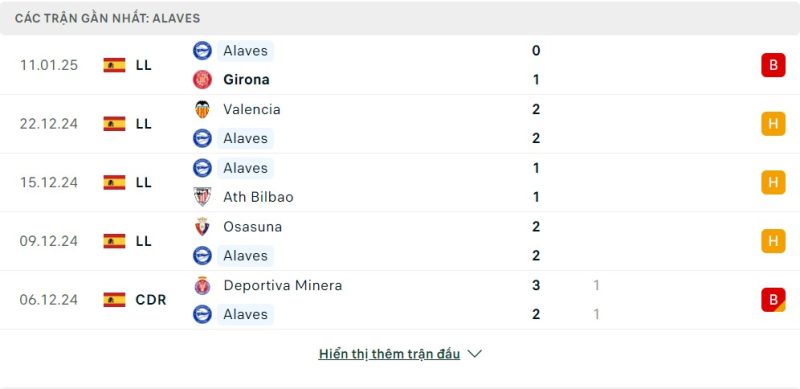Click the Spain flag on 11.01.25 row
800x389 pixels.
114,65
